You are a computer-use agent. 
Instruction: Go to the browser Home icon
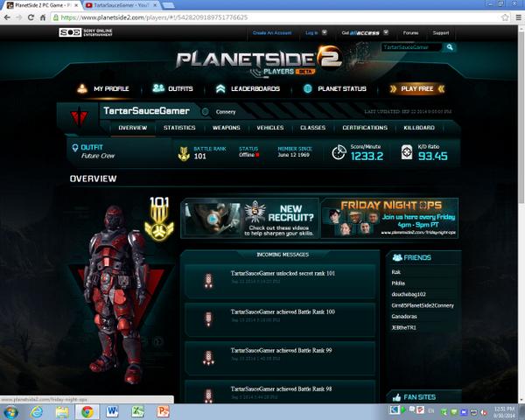coord(43,17)
